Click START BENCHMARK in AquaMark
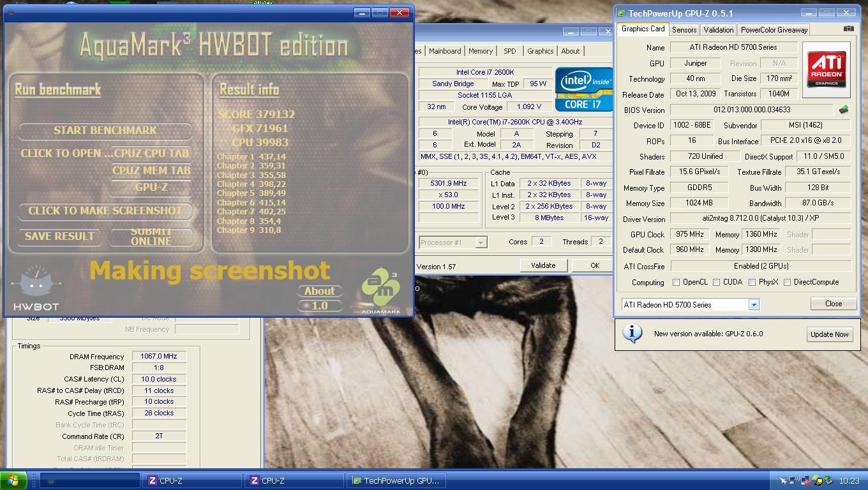868x490 pixels. (x=105, y=130)
